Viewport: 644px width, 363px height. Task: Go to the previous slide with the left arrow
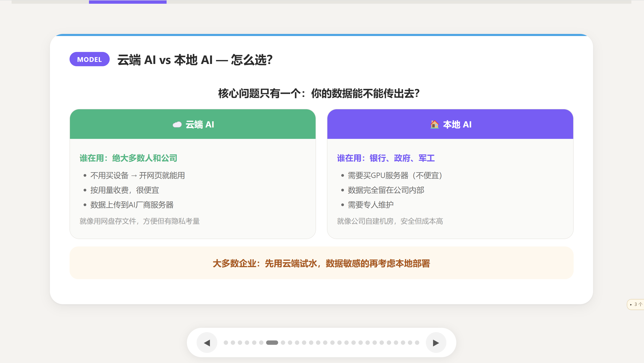click(x=207, y=343)
